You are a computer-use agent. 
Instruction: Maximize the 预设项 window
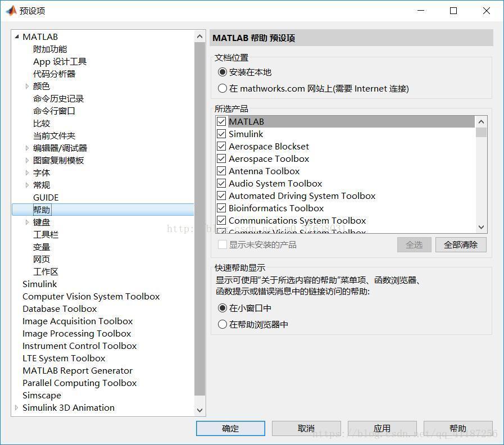click(x=453, y=11)
